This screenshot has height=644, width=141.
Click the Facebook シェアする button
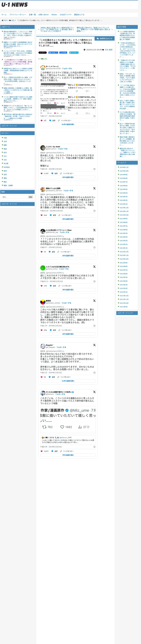[x=63, y=53]
